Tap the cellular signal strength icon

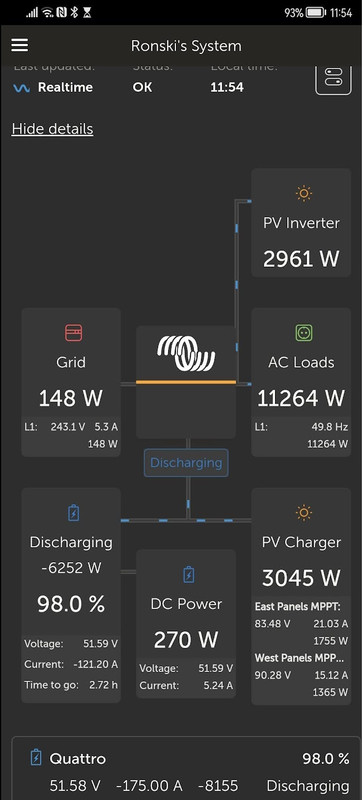(x=32, y=13)
